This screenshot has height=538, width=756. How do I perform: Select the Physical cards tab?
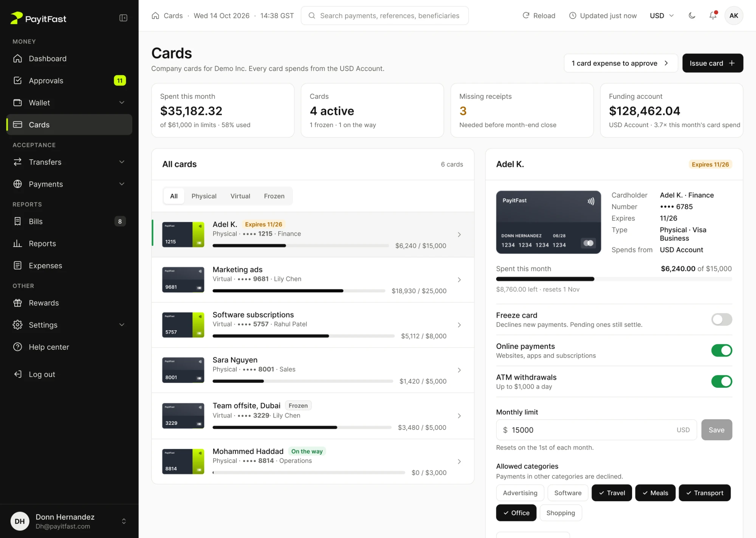[204, 196]
